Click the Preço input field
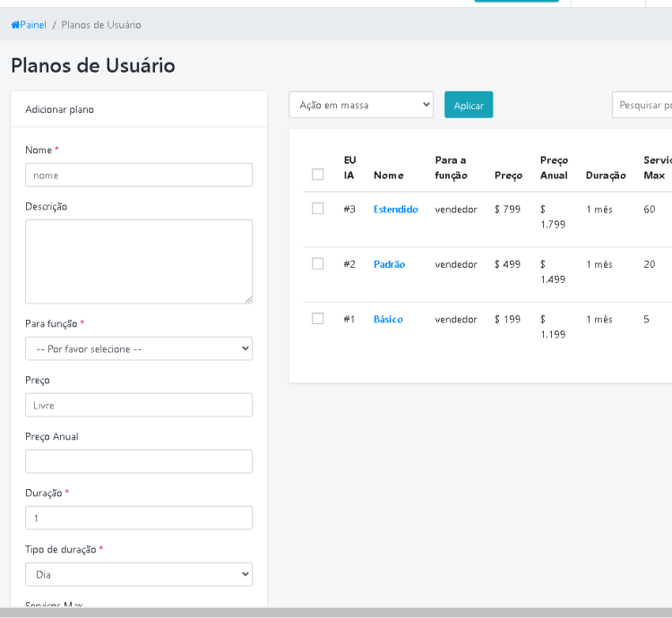The height and width of the screenshot is (618, 672). 139,405
